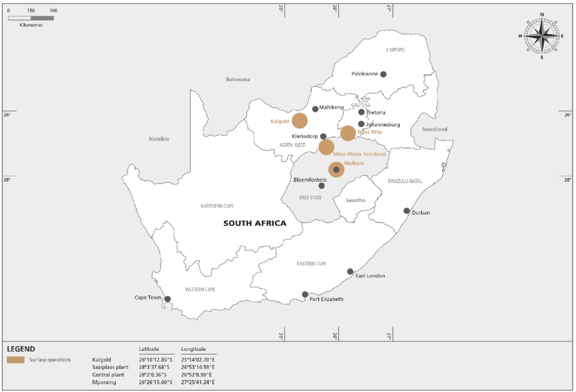Click the East London city dot
Viewport: 576px width, 392px height.
pos(350,272)
